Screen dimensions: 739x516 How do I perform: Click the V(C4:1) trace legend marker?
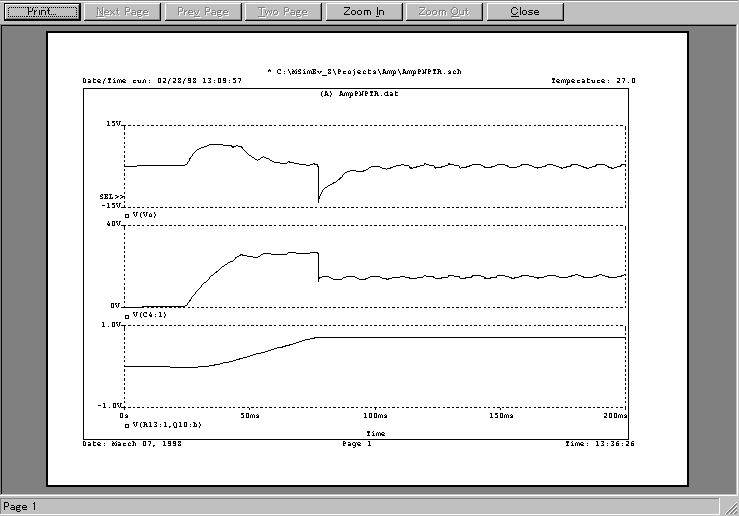[x=126, y=315]
